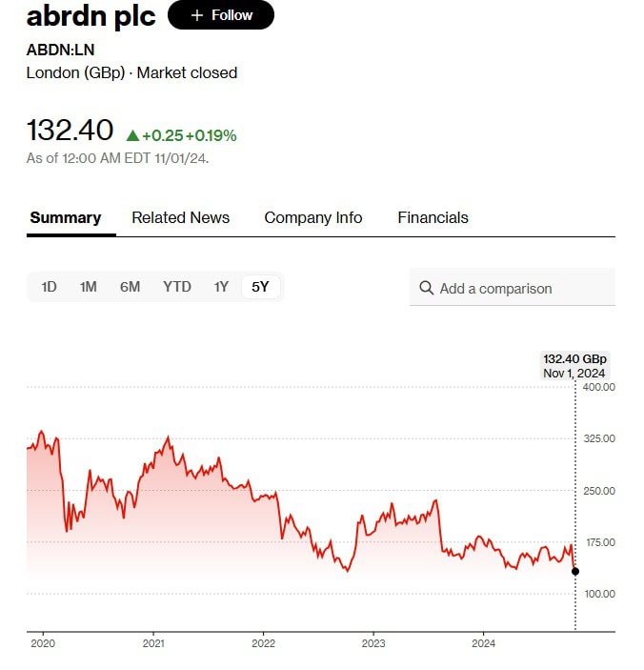
Task: Choose the 6M chart period
Action: [x=130, y=287]
